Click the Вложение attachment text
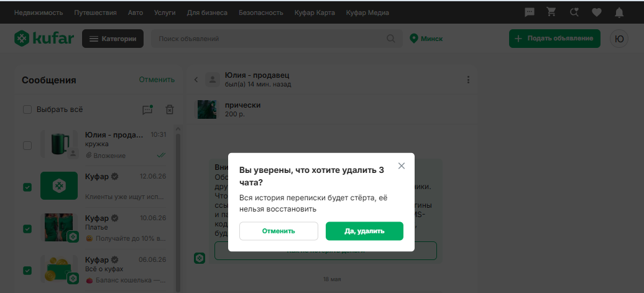This screenshot has width=644, height=293. coord(109,156)
